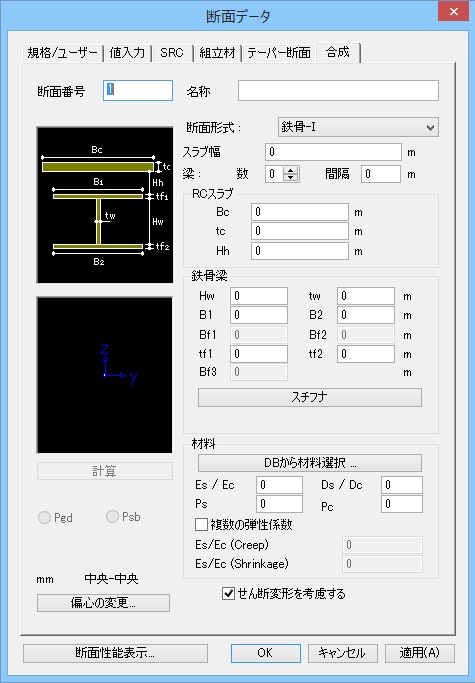Click the 断面性能表示 button
475x683 pixels.
pos(115,653)
